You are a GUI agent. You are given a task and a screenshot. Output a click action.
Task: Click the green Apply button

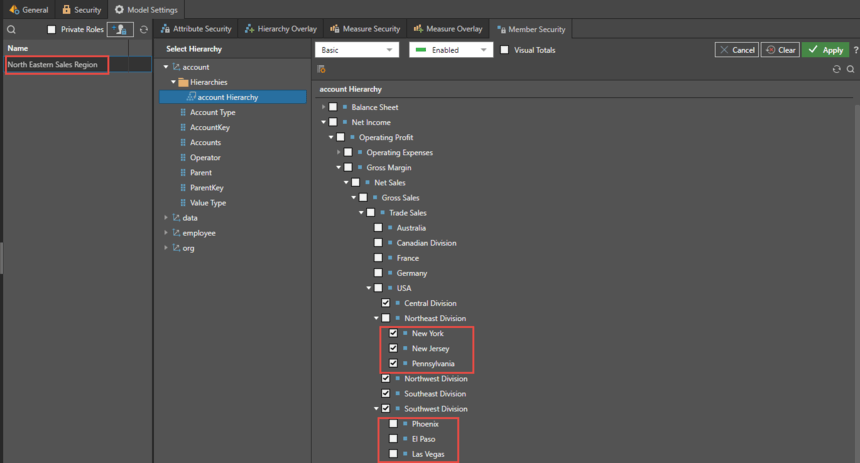coord(825,50)
